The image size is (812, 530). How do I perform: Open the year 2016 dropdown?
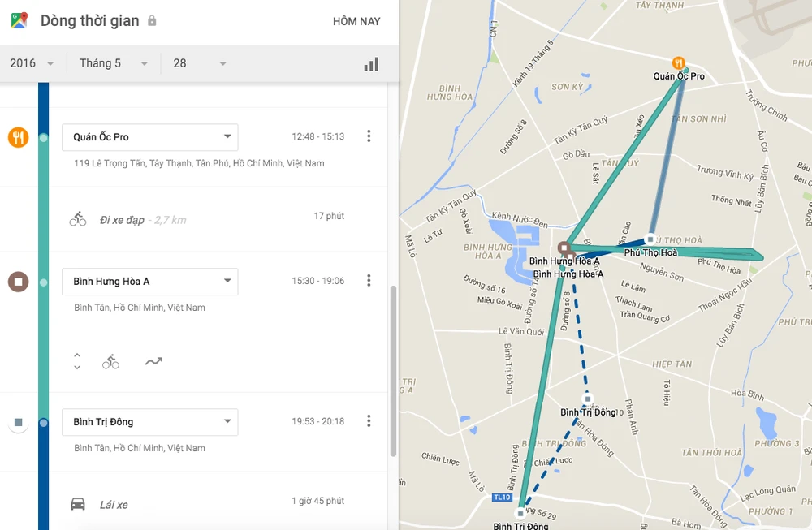32,63
